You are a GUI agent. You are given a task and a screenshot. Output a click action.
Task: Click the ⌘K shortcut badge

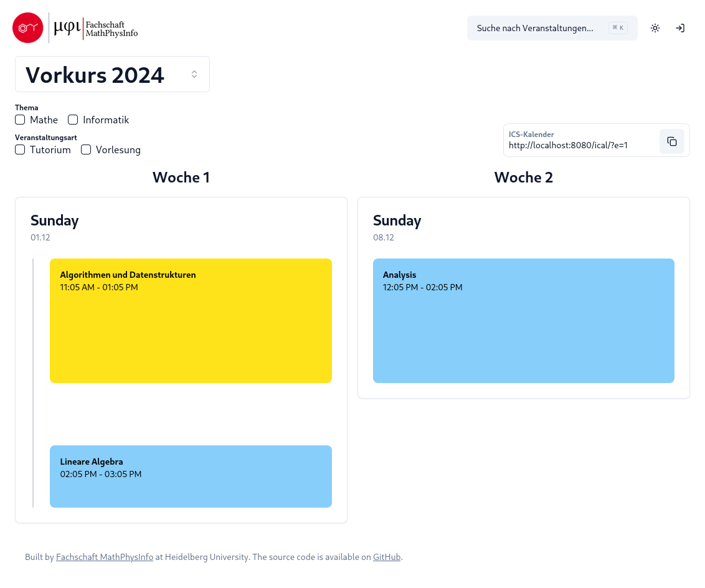tap(618, 28)
